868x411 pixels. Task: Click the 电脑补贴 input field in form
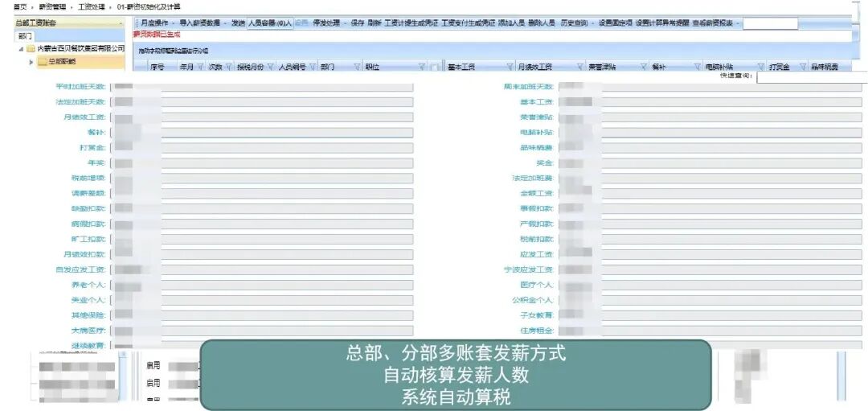point(710,133)
